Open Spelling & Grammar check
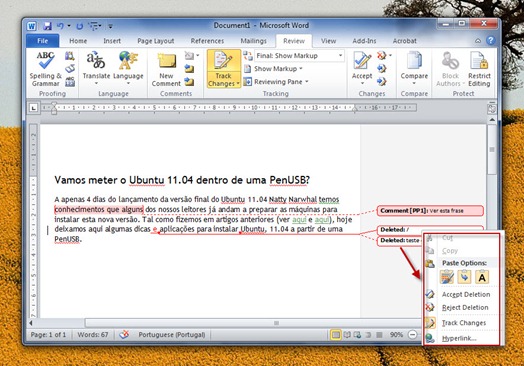The image size is (524, 366). (x=45, y=69)
